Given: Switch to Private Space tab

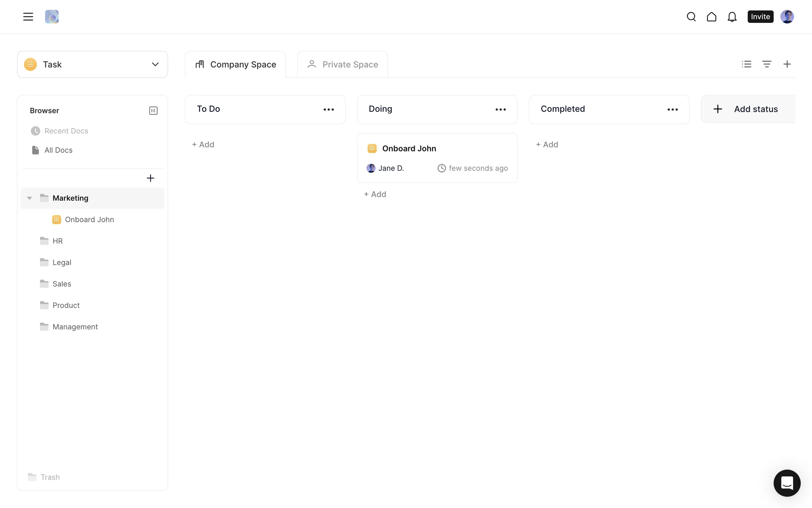Looking at the screenshot, I should [x=343, y=64].
